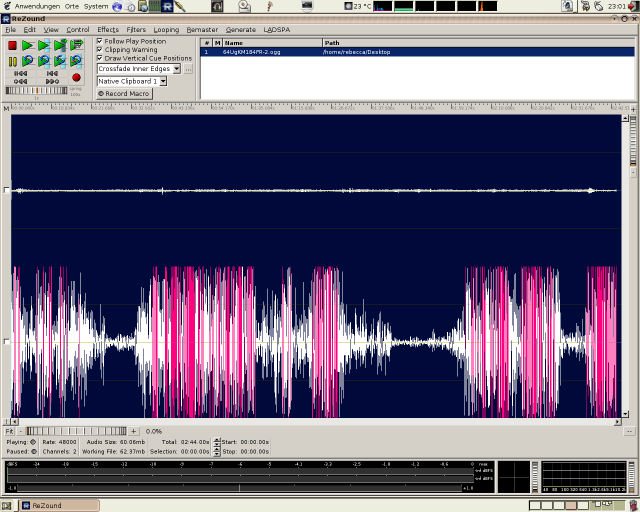Open the Filters menu

click(x=136, y=29)
